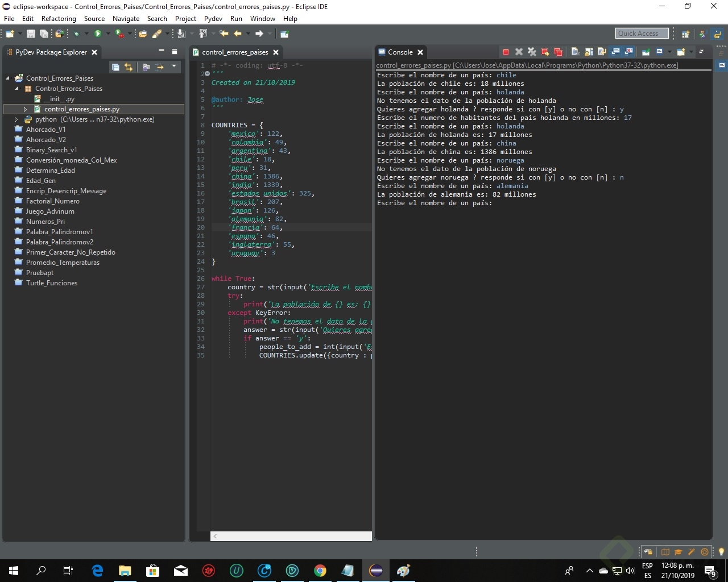This screenshot has height=582, width=728.
Task: Select the __init__.py file
Action: [59, 99]
